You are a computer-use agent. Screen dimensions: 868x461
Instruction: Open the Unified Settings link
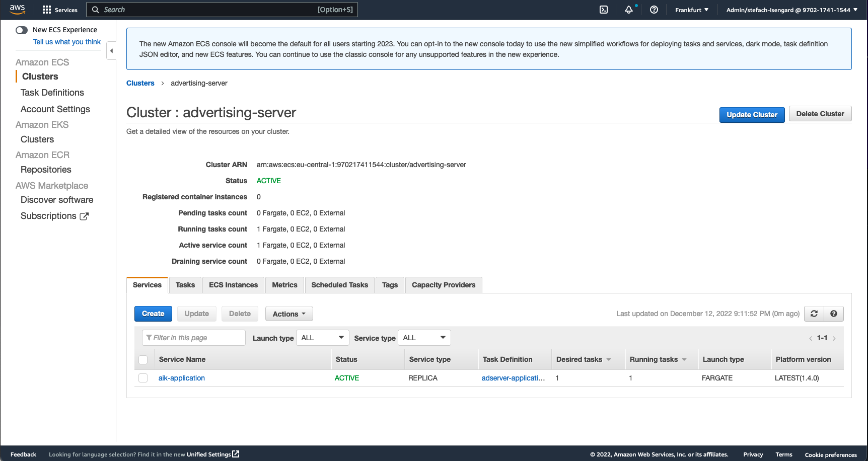coord(208,454)
